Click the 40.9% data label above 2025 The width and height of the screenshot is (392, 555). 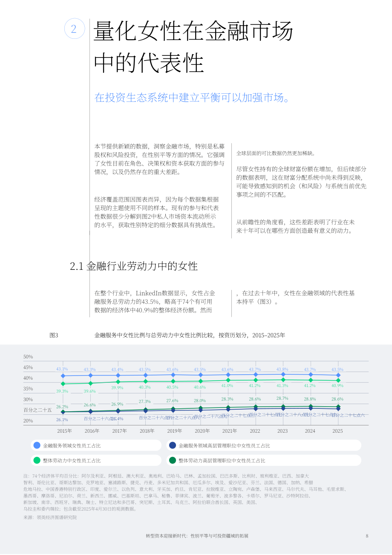click(337, 386)
